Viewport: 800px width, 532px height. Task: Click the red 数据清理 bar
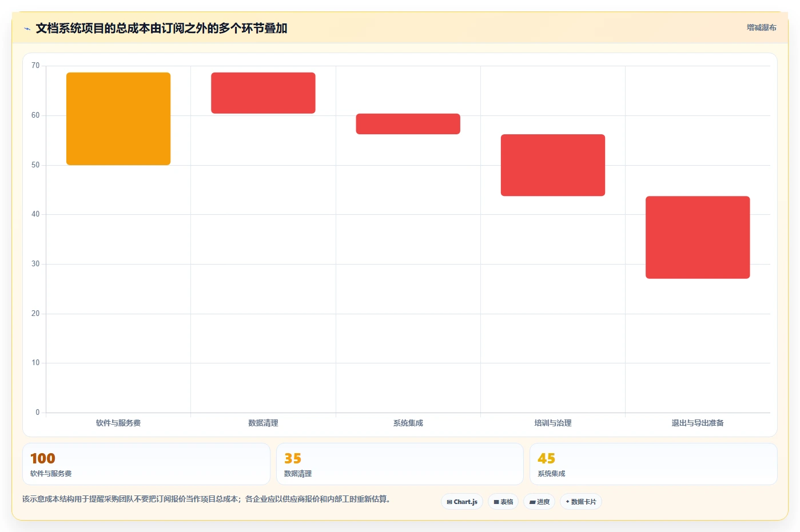click(263, 93)
